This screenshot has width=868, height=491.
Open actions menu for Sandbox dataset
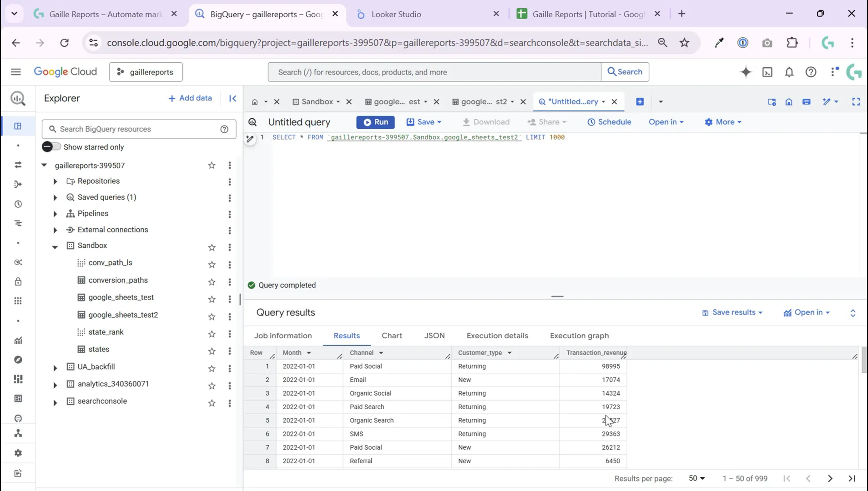coord(230,247)
